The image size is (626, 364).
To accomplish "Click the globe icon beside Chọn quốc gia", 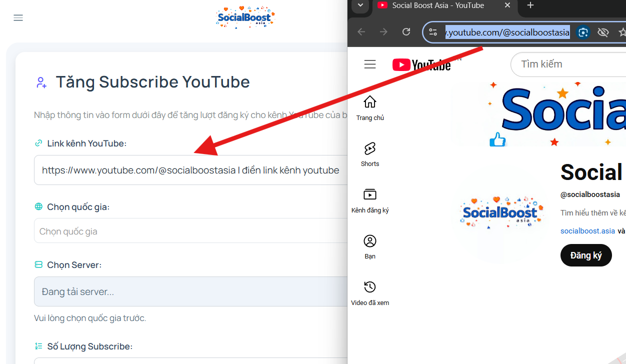I will (x=38, y=207).
